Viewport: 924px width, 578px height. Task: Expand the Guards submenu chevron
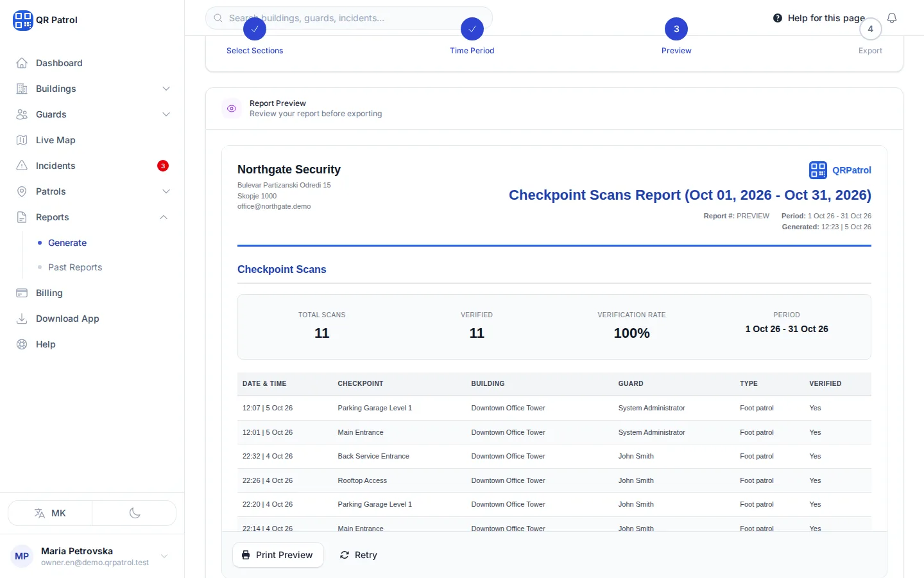(x=166, y=114)
